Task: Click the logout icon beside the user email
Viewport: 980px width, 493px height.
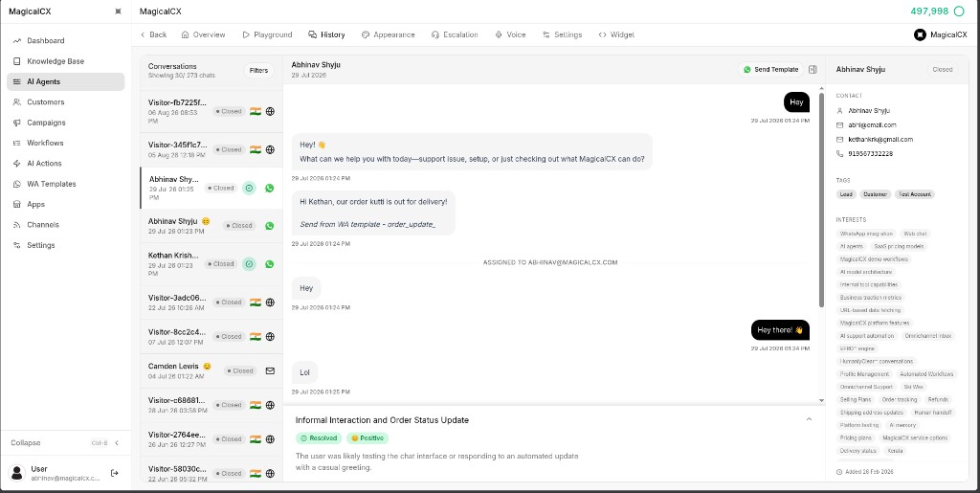Action: (x=115, y=473)
